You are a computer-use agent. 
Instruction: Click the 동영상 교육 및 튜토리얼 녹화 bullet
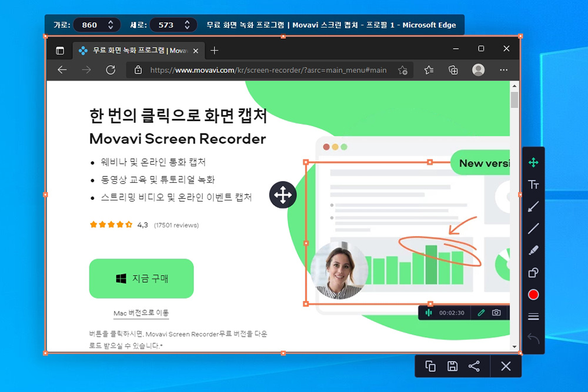158,180
